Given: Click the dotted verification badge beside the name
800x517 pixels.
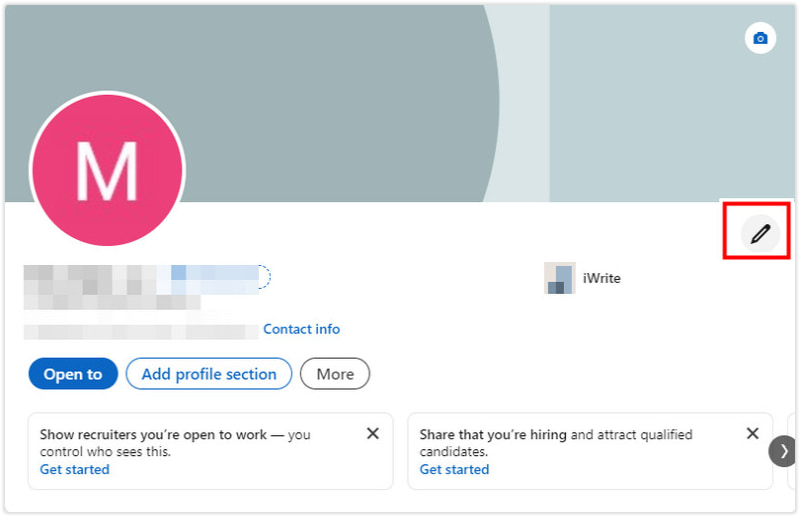Looking at the screenshot, I should (264, 277).
